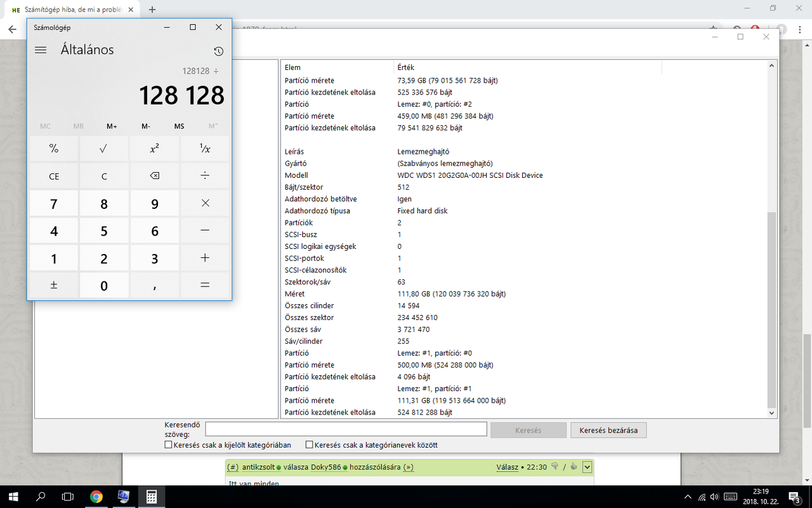Select the 'Összes szektor' row label

[x=310, y=317]
